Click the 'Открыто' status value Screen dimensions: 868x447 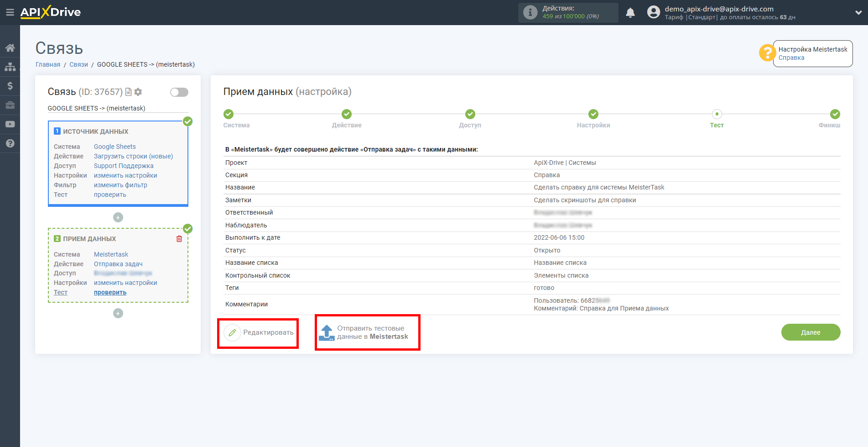pos(547,250)
